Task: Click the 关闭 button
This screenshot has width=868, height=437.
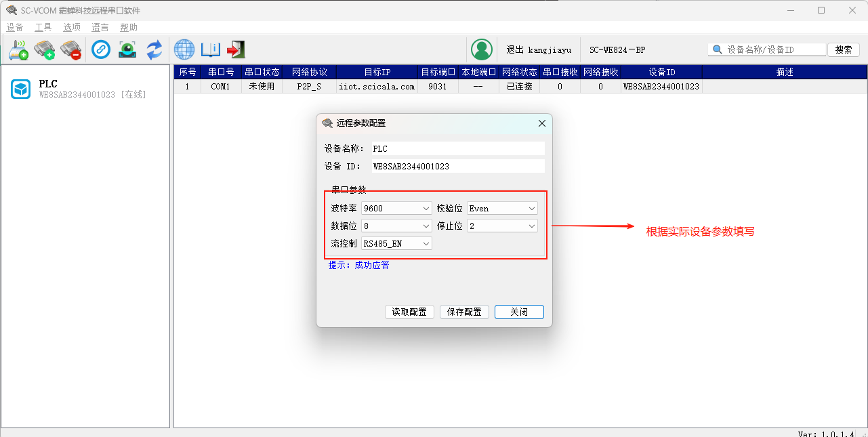Action: (x=519, y=312)
